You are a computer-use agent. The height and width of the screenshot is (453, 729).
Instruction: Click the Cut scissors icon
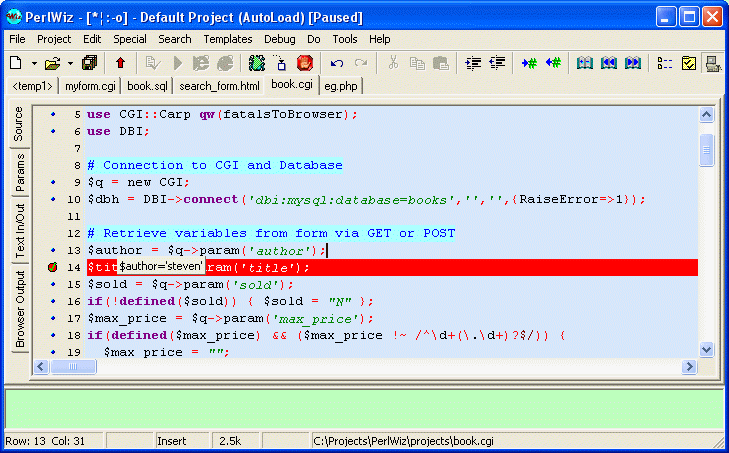[x=393, y=63]
